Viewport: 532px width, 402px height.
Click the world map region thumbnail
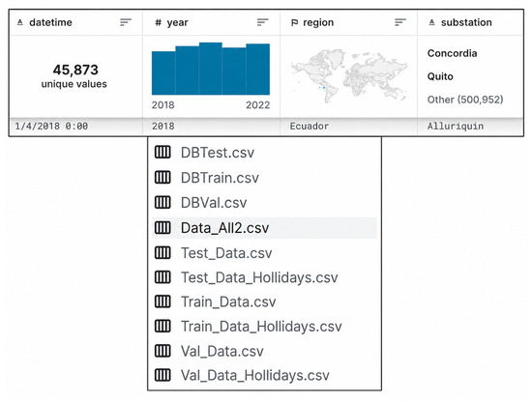349,76
